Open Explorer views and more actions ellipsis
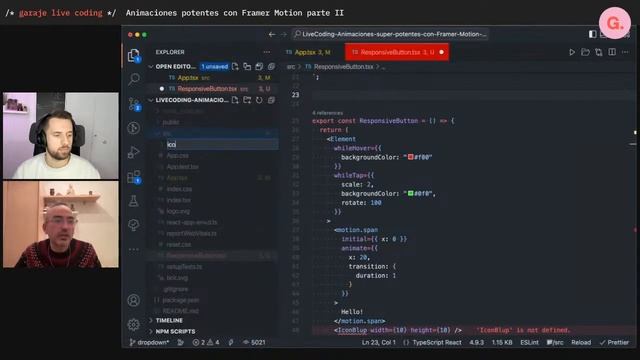This screenshot has height=360, width=640. (x=267, y=52)
